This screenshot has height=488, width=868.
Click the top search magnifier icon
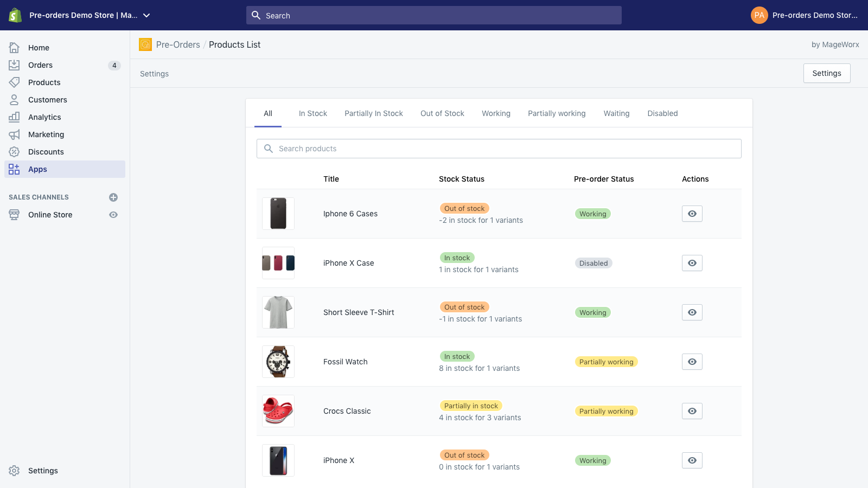pos(256,15)
